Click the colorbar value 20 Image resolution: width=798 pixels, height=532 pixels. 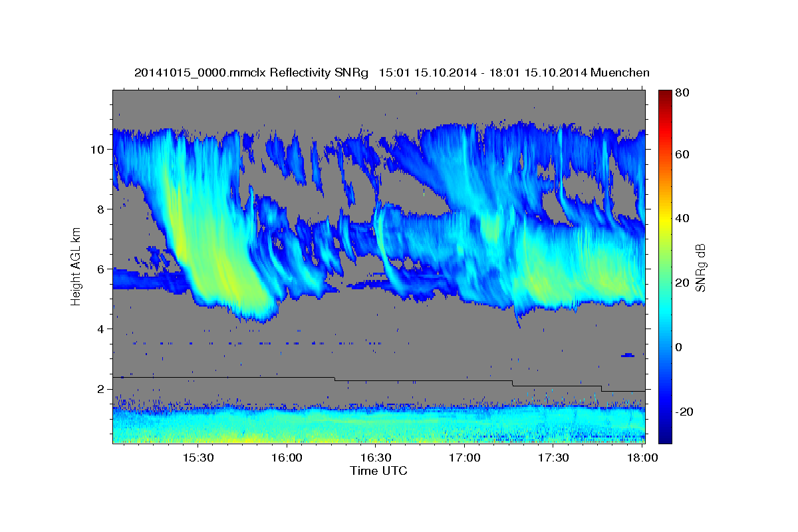coord(682,283)
